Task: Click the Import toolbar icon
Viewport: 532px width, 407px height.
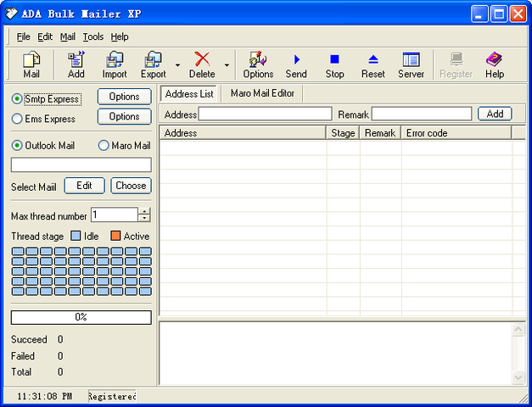Action: 115,64
